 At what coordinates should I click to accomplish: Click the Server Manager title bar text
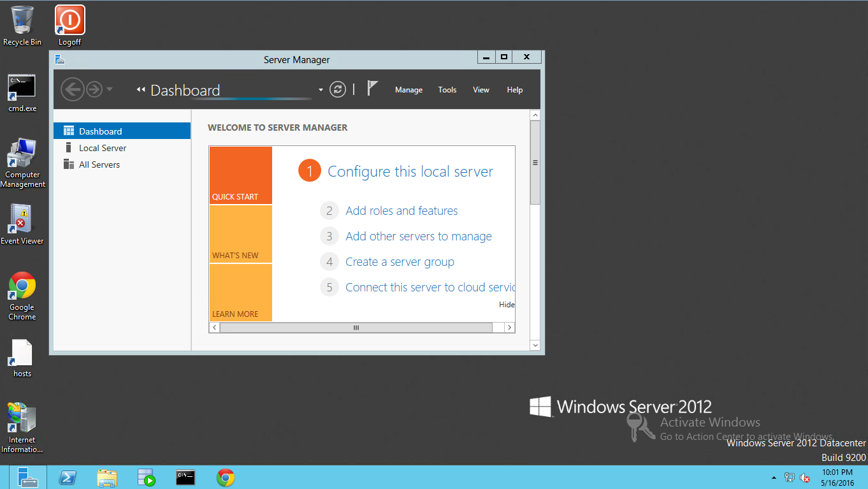[297, 60]
